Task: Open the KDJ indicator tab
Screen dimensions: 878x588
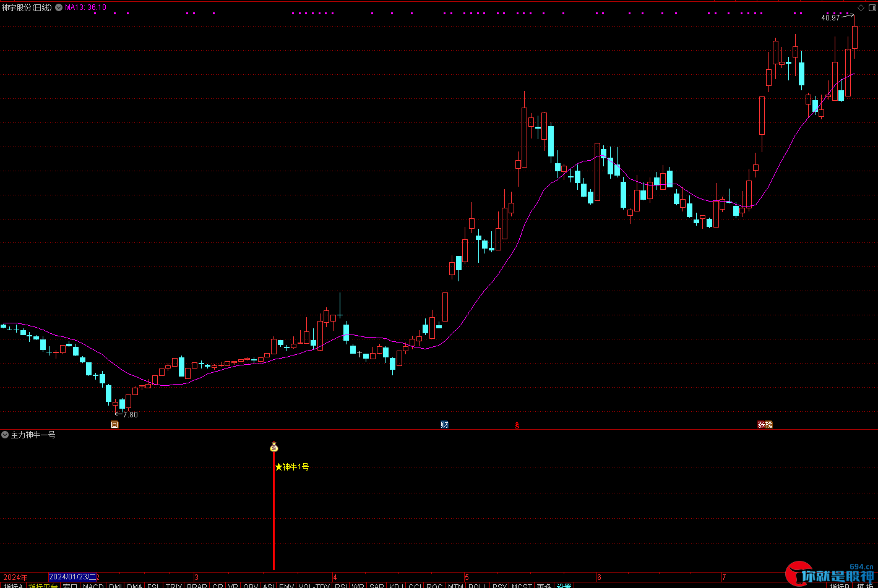Action: (x=395, y=585)
